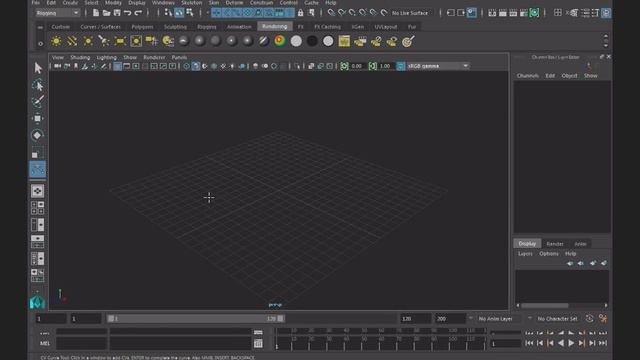Save the current scene icon

117,13
